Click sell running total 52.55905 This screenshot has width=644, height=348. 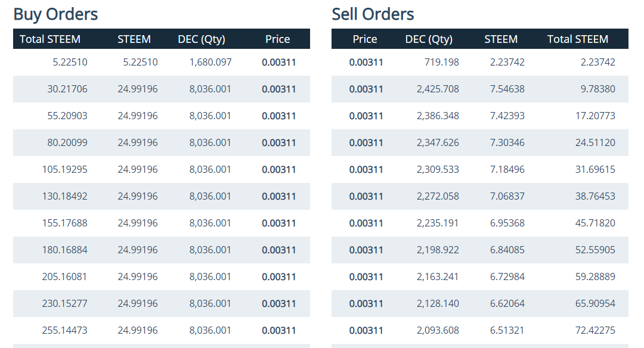click(595, 250)
